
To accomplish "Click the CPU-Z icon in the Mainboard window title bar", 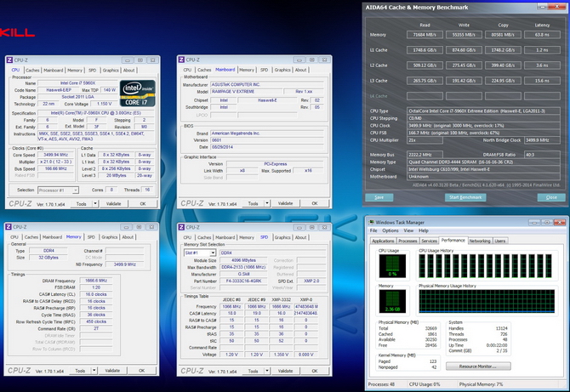I will pyautogui.click(x=181, y=60).
